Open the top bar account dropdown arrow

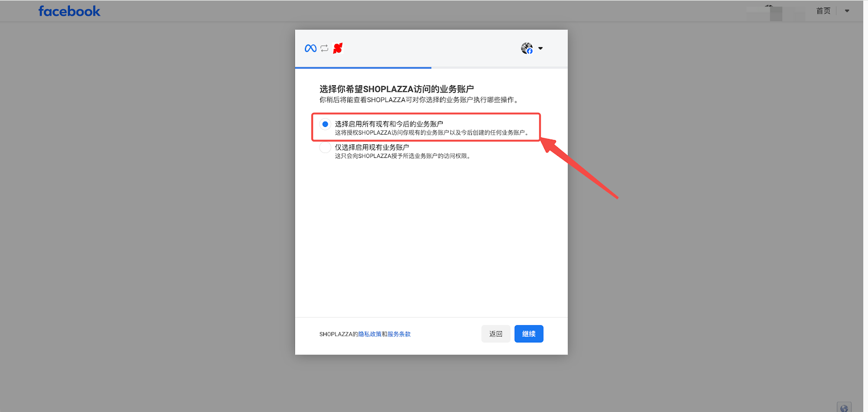point(847,11)
